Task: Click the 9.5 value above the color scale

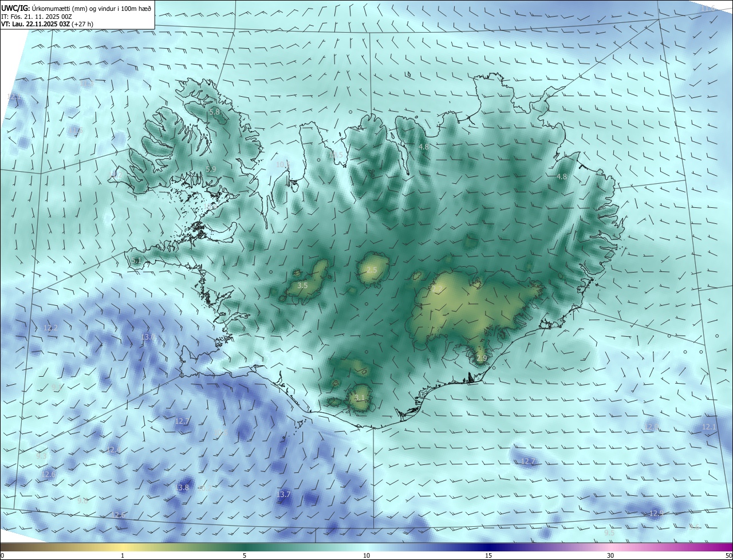Action: point(609,533)
